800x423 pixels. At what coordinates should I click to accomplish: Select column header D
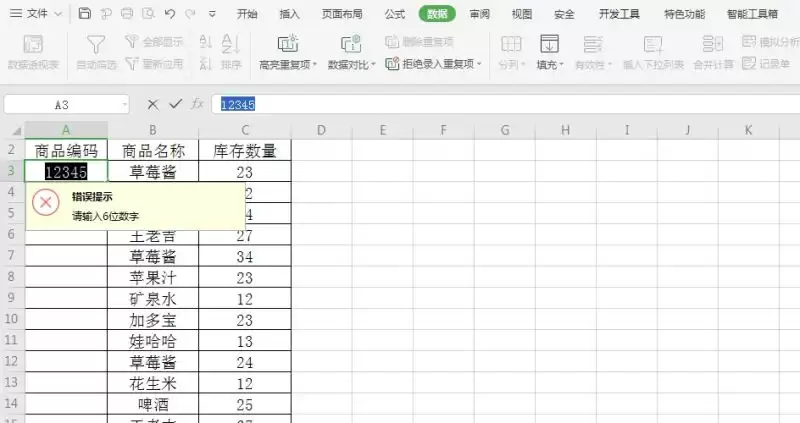coord(321,130)
